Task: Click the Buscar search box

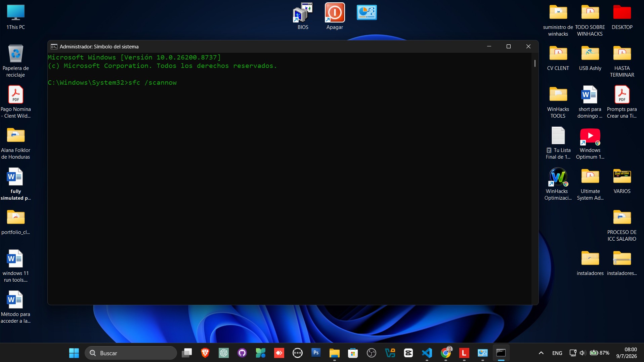Action: pyautogui.click(x=131, y=353)
